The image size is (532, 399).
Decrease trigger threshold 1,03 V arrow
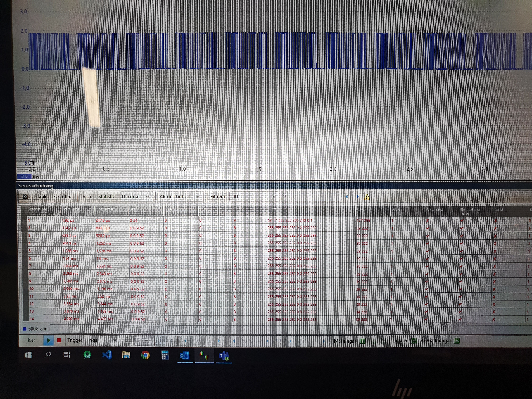point(185,341)
